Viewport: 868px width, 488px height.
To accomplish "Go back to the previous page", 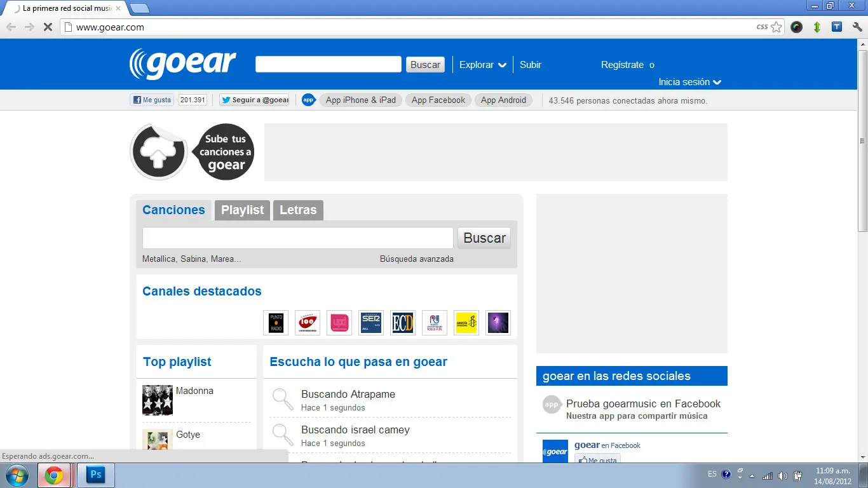I will click(x=11, y=27).
